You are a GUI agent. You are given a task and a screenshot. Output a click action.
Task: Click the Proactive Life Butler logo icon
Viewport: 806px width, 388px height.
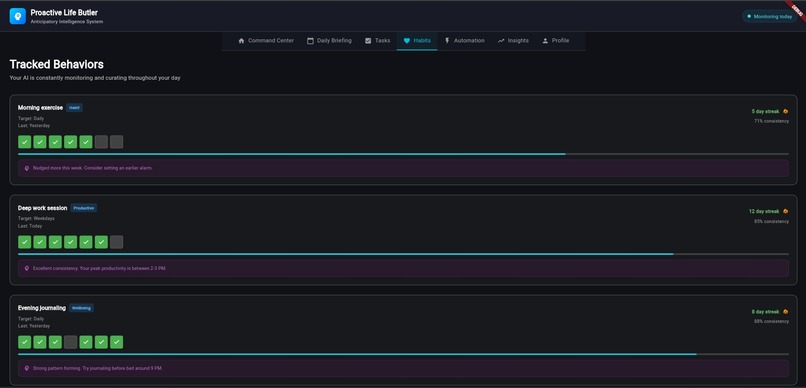(17, 16)
